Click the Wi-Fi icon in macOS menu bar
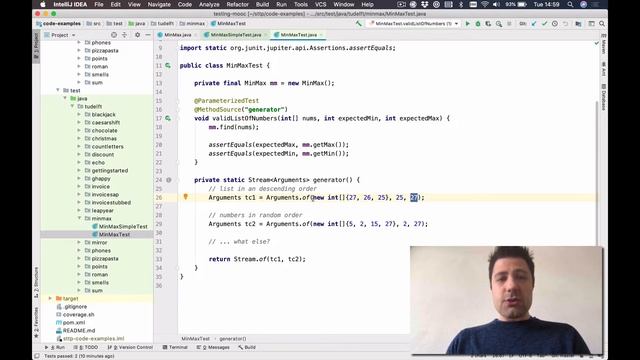Image resolution: width=640 pixels, height=360 pixels. pos(484,4)
